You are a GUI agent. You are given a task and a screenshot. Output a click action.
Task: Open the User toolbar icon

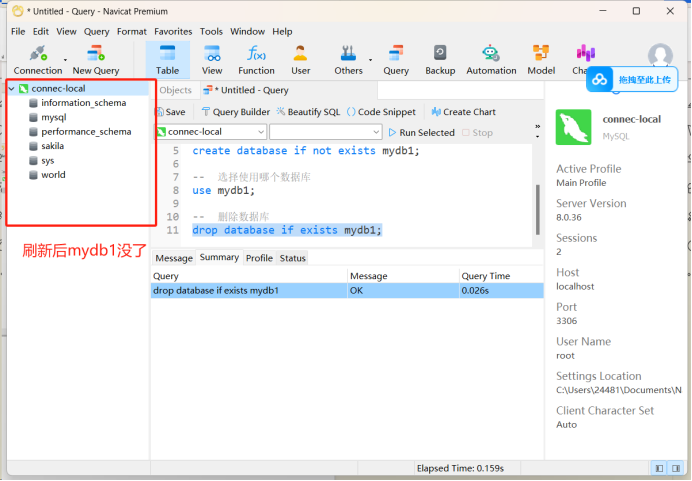(x=301, y=60)
